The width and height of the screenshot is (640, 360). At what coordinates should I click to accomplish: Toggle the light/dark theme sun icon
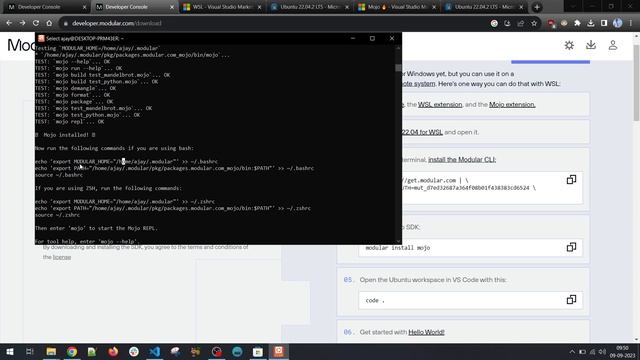[569, 45]
